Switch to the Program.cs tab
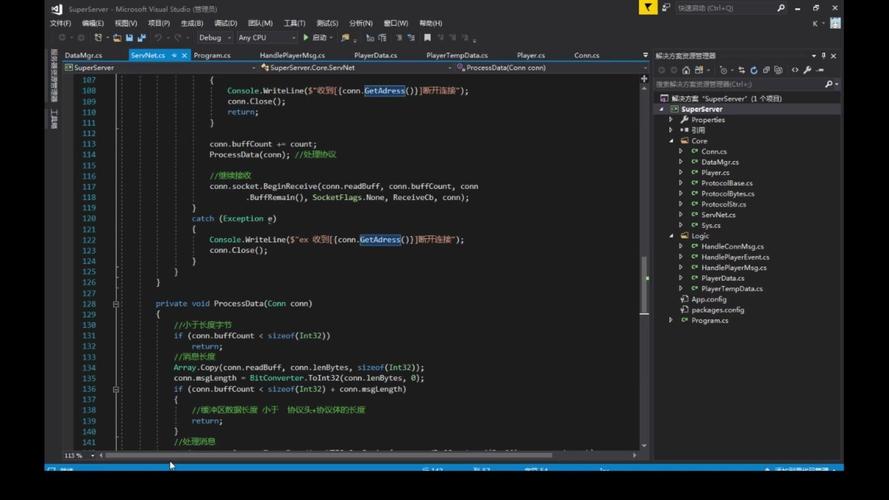889x500 pixels. click(212, 55)
